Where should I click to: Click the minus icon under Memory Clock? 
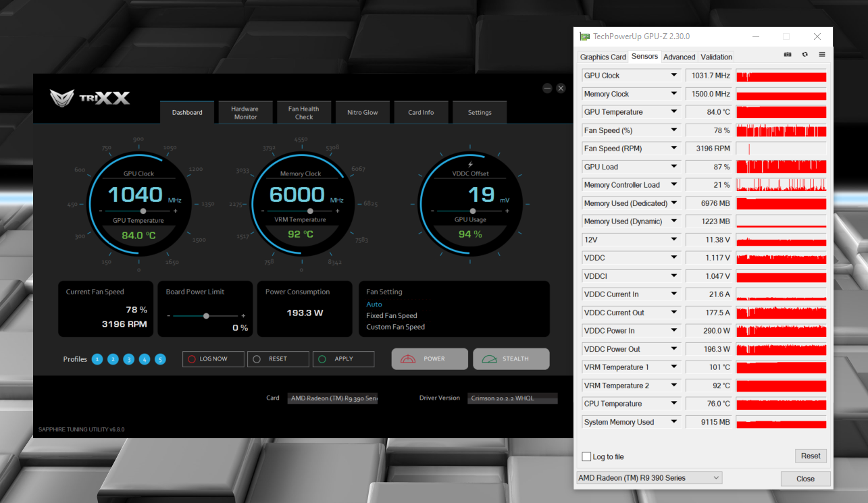(x=263, y=211)
